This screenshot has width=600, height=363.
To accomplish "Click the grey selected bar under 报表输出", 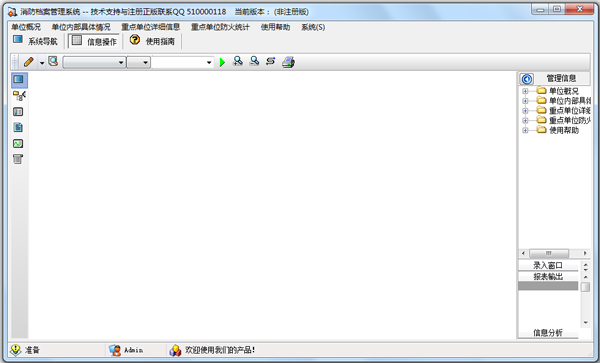I will click(x=548, y=286).
